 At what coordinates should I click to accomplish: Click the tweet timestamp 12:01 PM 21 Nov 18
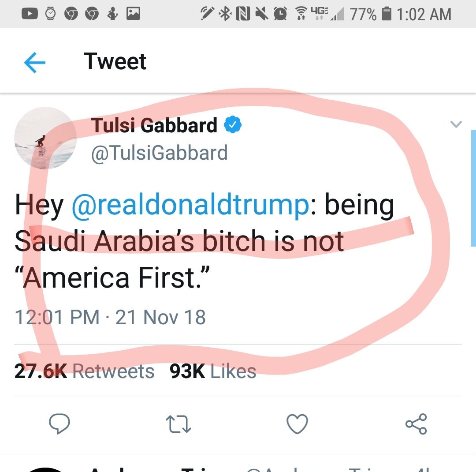tap(110, 318)
